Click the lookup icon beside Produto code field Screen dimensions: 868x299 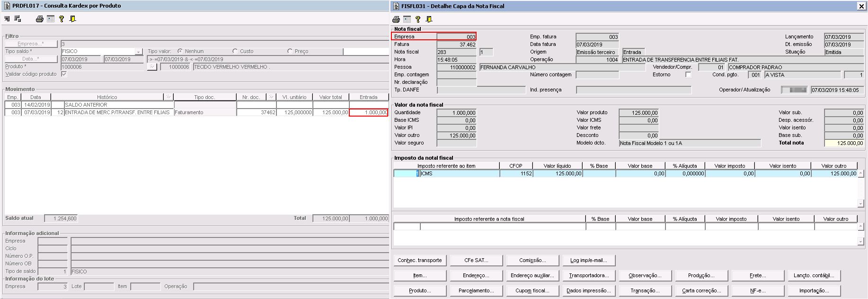[151, 67]
